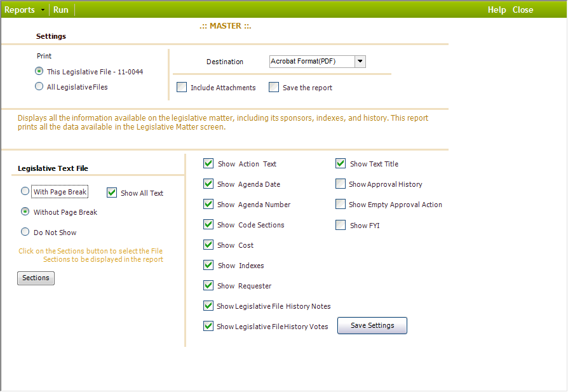Uncheck the Show Cost option
This screenshot has height=392, width=568.
point(208,245)
